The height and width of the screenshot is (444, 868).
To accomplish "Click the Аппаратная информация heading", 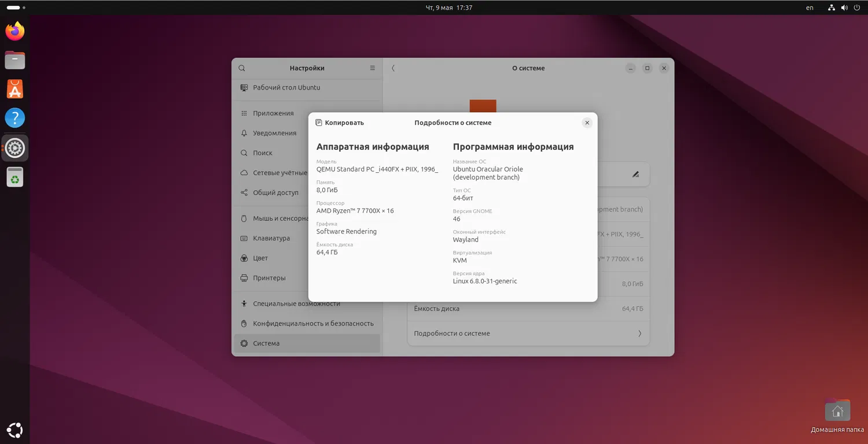I will coord(373,147).
